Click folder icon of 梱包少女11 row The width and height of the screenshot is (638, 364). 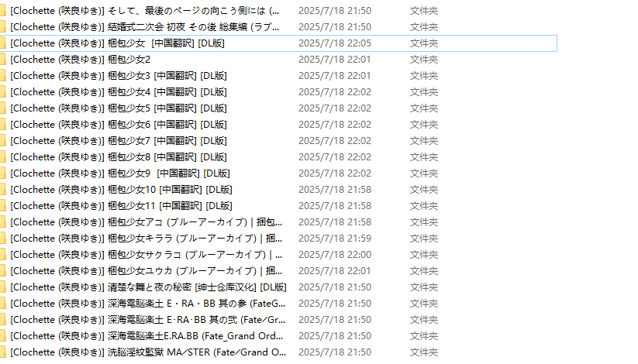pos(3,206)
